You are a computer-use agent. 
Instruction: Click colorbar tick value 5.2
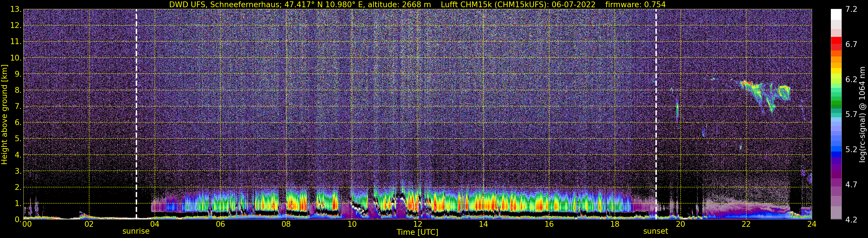coord(851,150)
